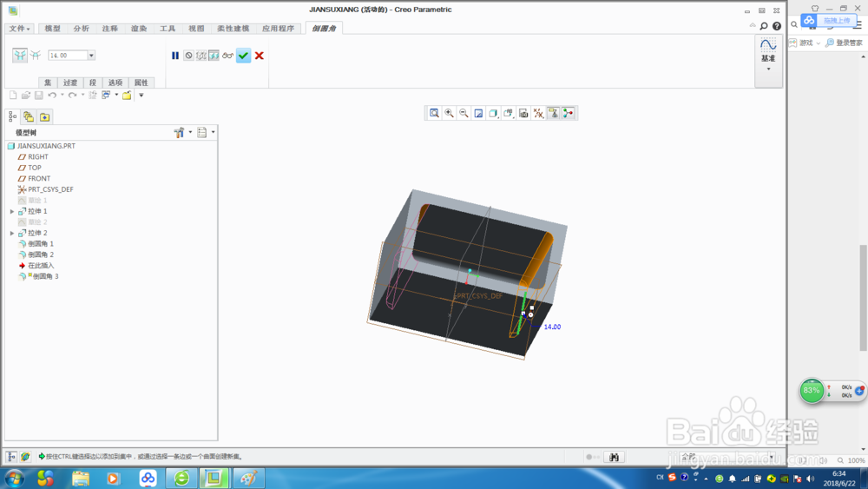Click the new file icon
The width and height of the screenshot is (868, 489).
(x=13, y=96)
